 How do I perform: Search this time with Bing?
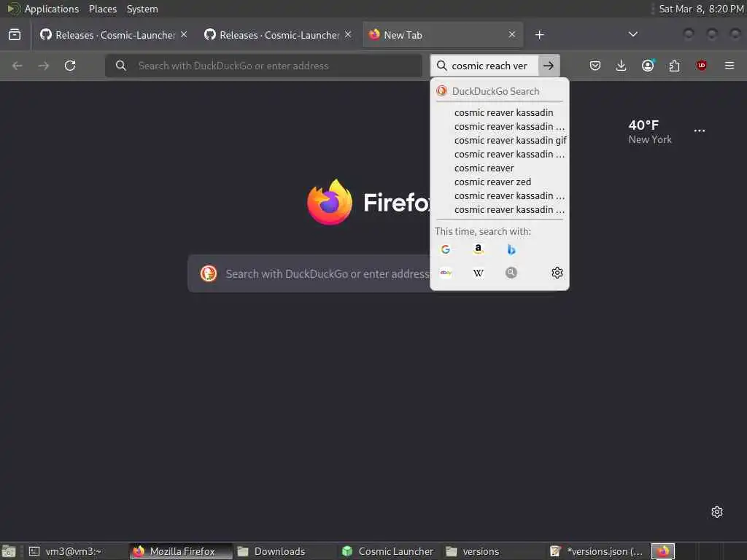click(511, 249)
